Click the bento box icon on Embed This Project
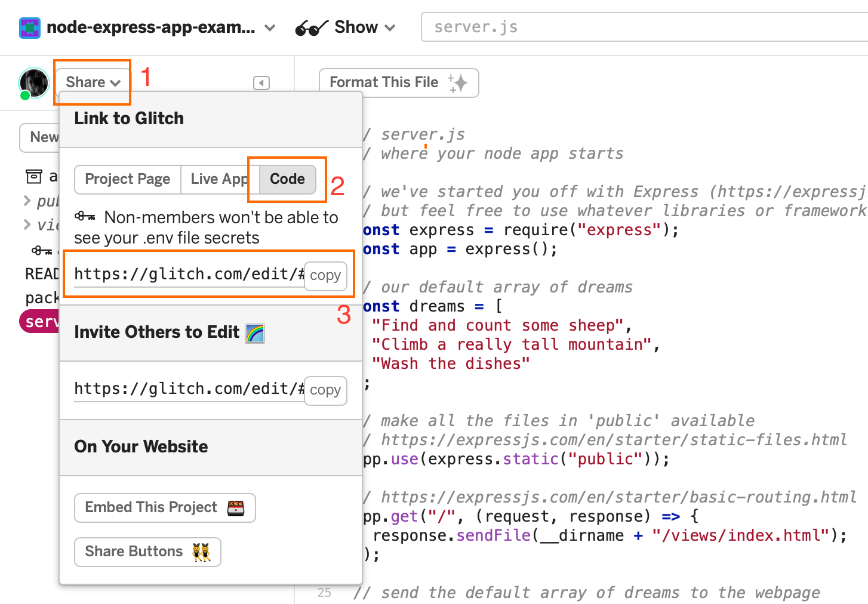 (236, 508)
